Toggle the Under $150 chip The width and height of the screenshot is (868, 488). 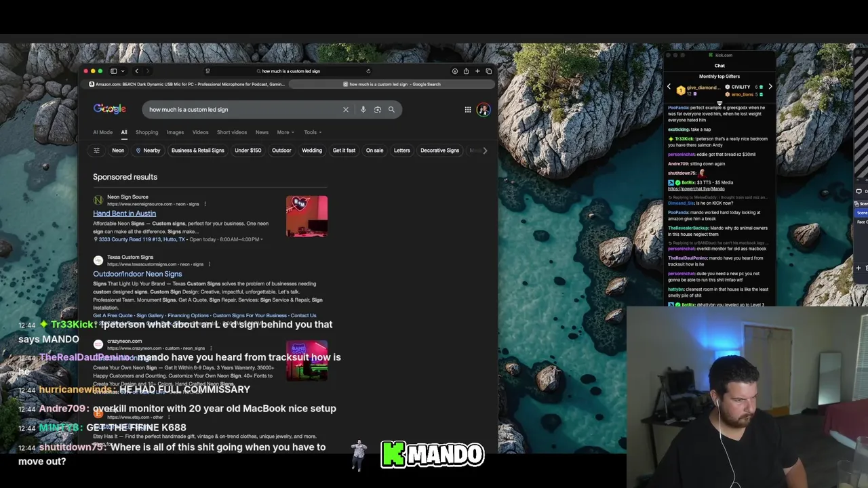coord(248,150)
